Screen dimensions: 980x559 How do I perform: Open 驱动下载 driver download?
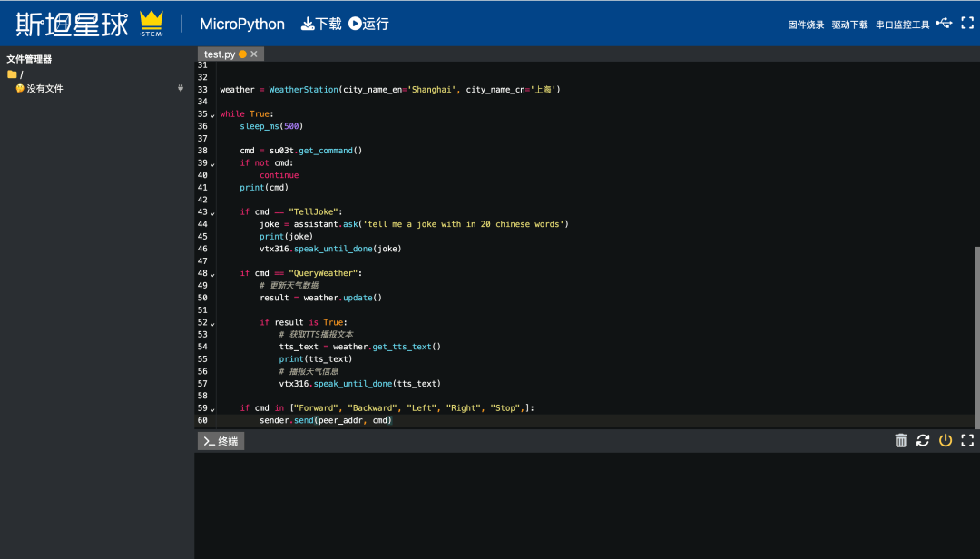pos(849,25)
